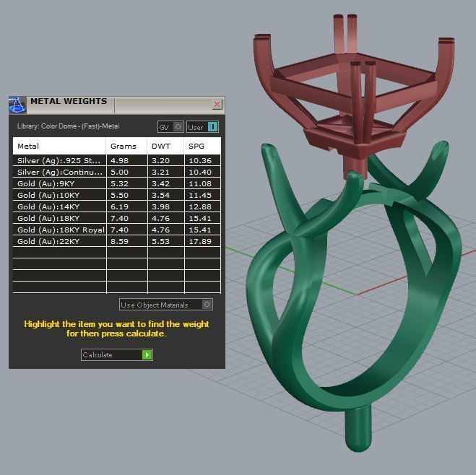Click the 11.08 SPG value
This screenshot has width=476, height=475.
pos(200,183)
